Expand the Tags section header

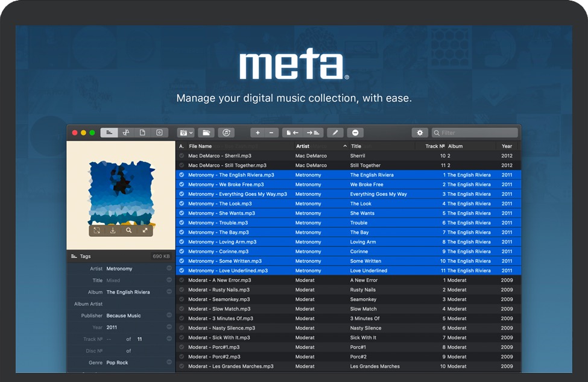(x=85, y=257)
